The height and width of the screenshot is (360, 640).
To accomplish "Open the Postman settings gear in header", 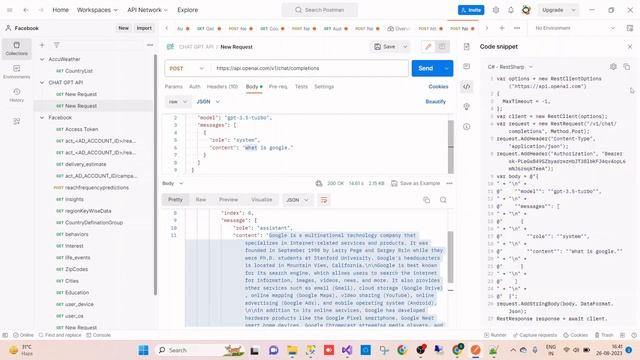I will point(496,10).
